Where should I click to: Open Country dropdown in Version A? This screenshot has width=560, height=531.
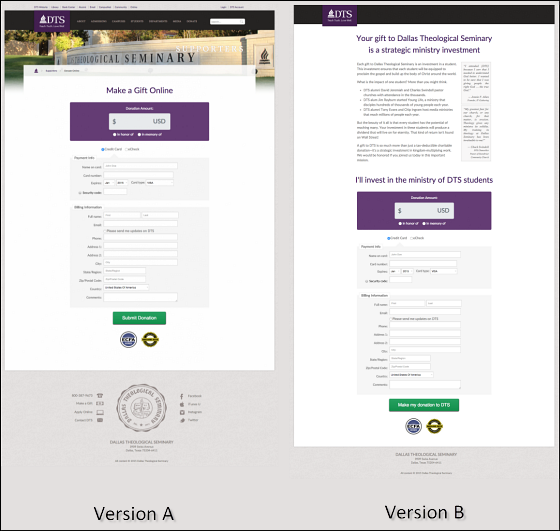coord(126,287)
